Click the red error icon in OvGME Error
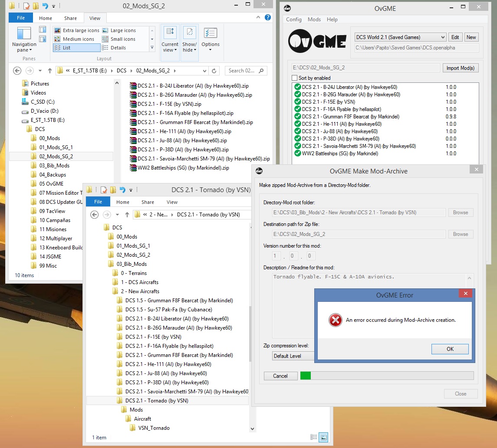Viewport: 497px width, 448px height. pyautogui.click(x=336, y=320)
